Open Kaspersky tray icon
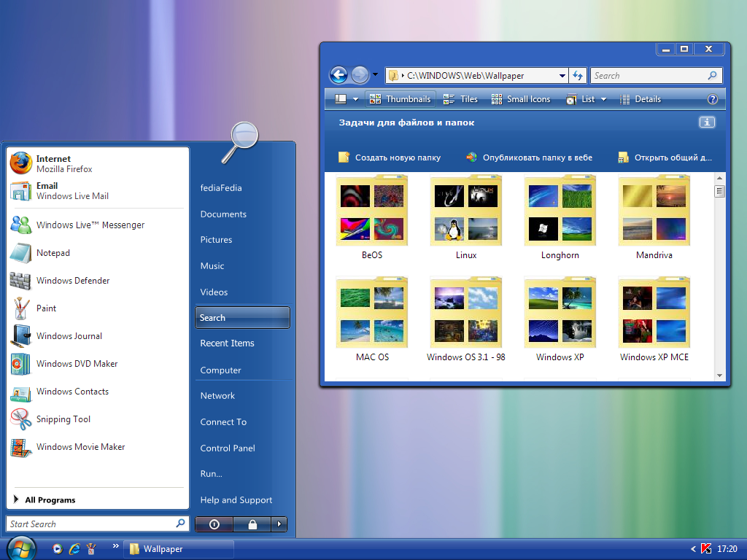 (706, 549)
